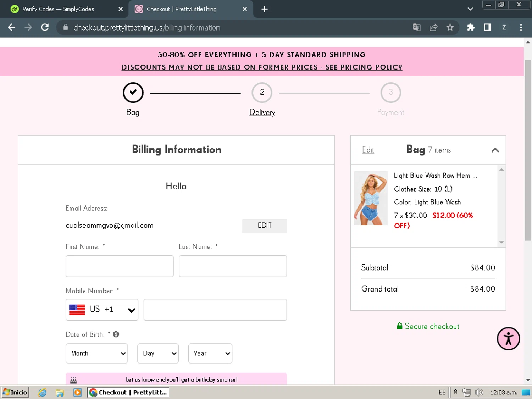Click the ES language indicator
The image size is (532, 399).
coord(442,392)
